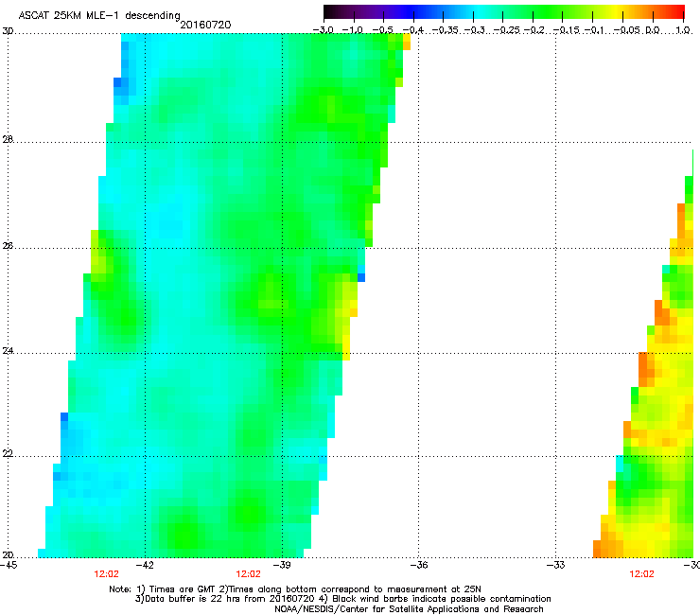The image size is (700, 615).
Task: Click the '-0.2' color bar label
Action: [534, 30]
